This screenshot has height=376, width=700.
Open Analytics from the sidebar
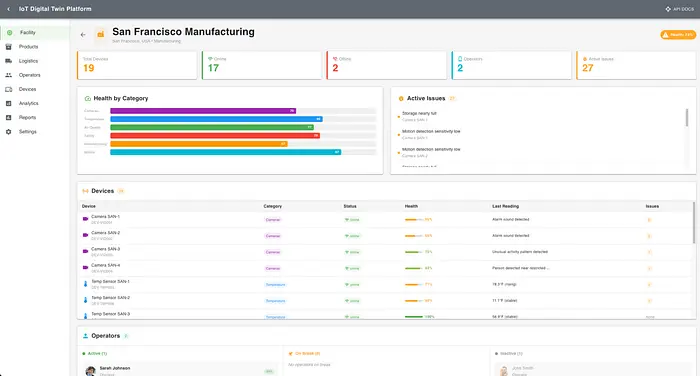click(34, 104)
